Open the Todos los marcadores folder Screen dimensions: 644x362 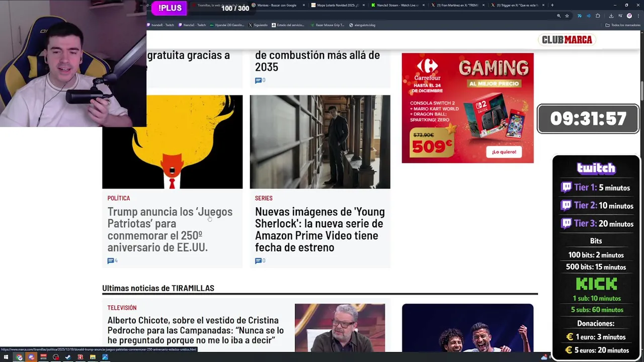pos(623,25)
